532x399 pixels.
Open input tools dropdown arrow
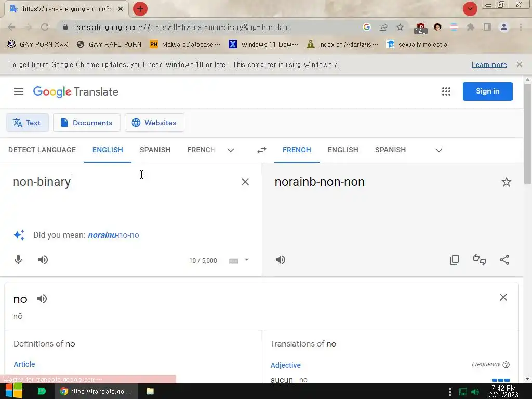[247, 260]
